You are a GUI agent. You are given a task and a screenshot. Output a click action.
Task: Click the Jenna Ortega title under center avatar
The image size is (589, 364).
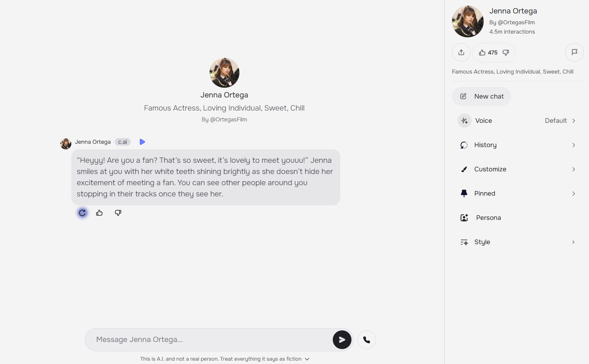point(224,95)
